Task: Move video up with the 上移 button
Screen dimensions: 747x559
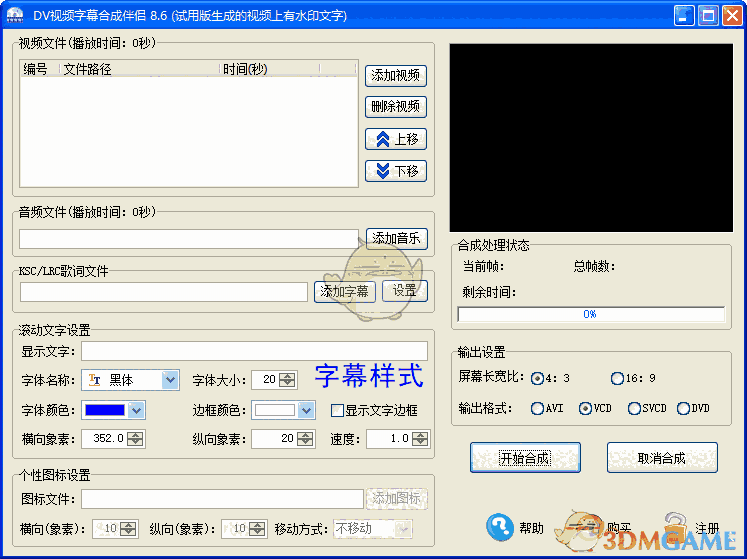Action: pos(395,139)
